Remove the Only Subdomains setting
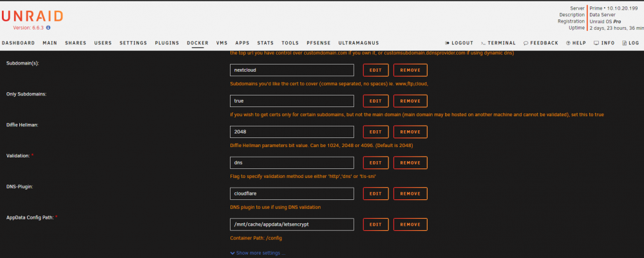Image resolution: width=644 pixels, height=258 pixels. 410,101
